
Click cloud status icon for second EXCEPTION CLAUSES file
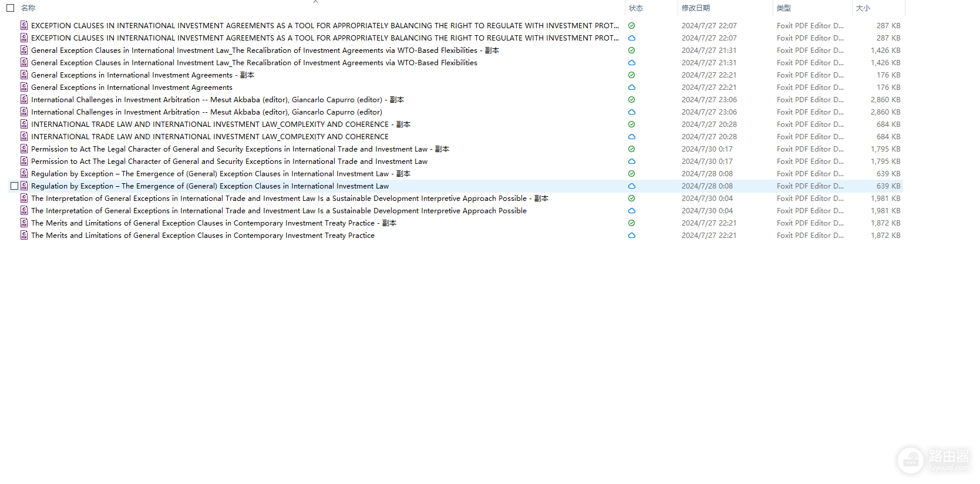pos(631,38)
